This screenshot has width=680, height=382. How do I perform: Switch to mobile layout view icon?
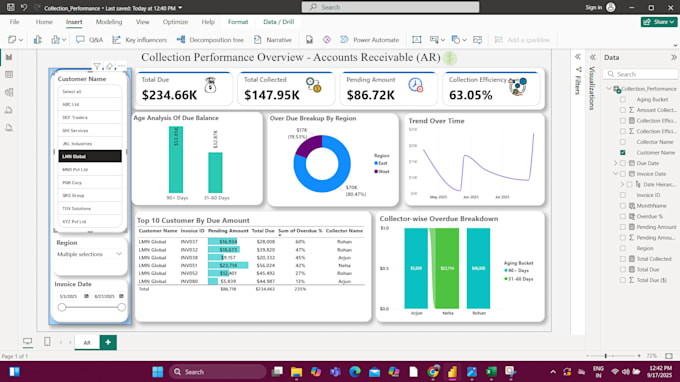pos(47,342)
